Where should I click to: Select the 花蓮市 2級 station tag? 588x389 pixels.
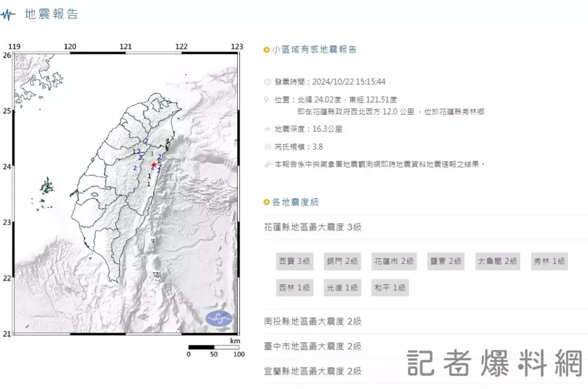[393, 261]
